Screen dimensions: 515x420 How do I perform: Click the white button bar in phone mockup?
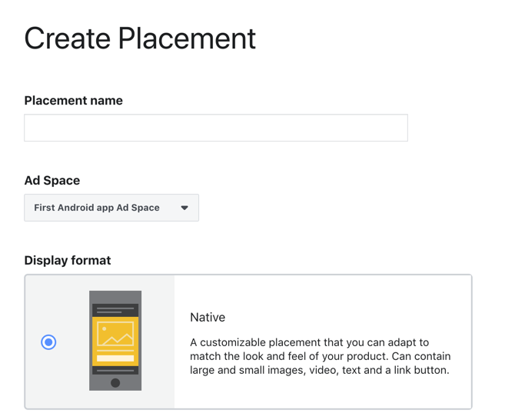115,358
